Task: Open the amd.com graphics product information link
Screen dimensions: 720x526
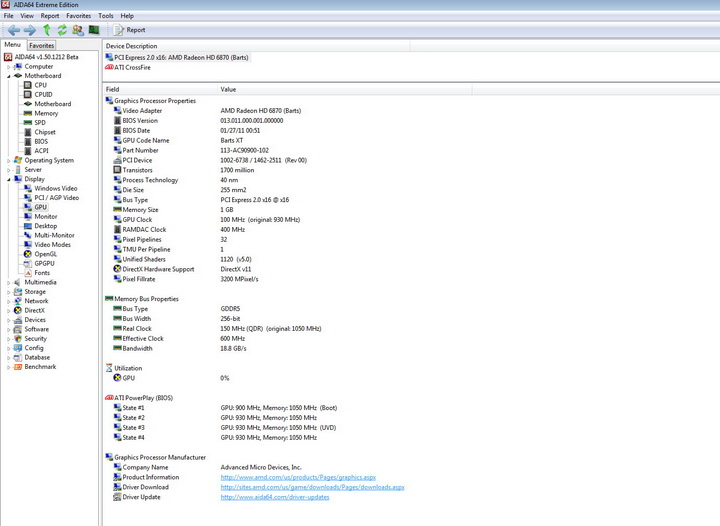Action: click(298, 477)
